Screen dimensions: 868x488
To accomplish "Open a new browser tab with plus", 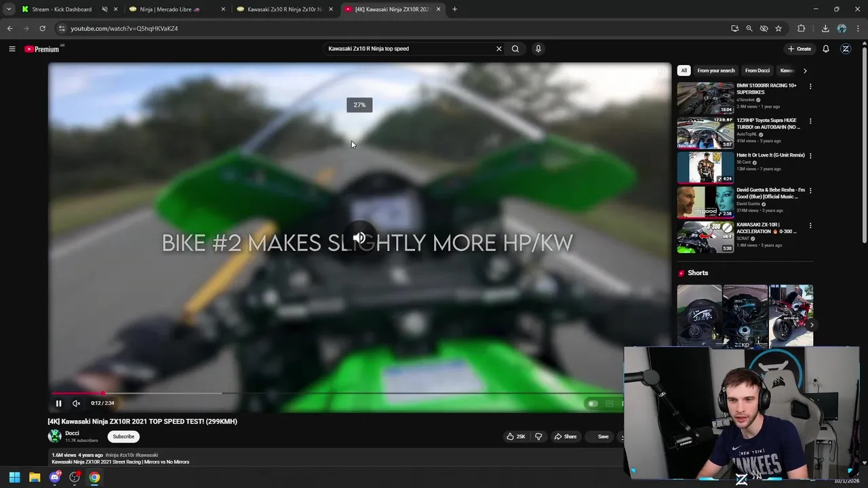I will pyautogui.click(x=454, y=9).
